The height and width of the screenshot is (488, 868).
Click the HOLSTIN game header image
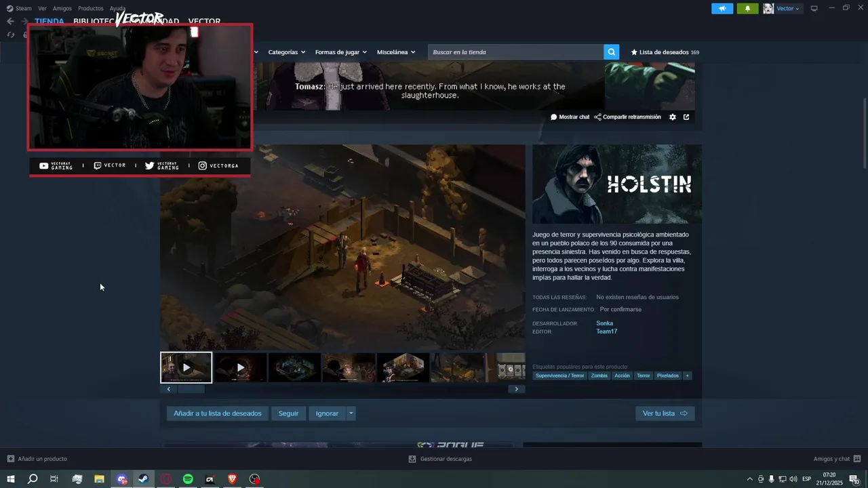[617, 184]
